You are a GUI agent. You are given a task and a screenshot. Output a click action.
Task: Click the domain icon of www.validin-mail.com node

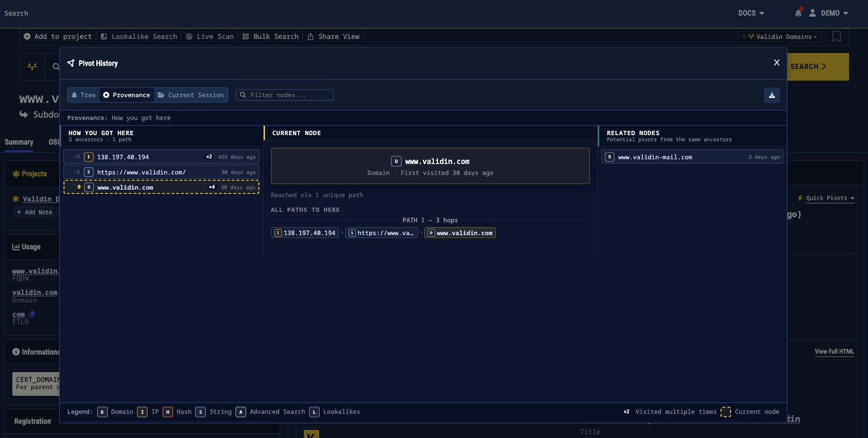(610, 157)
